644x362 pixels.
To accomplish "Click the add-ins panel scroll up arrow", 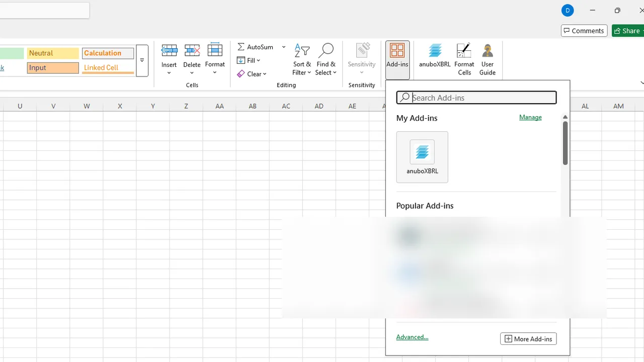I will coord(565,117).
